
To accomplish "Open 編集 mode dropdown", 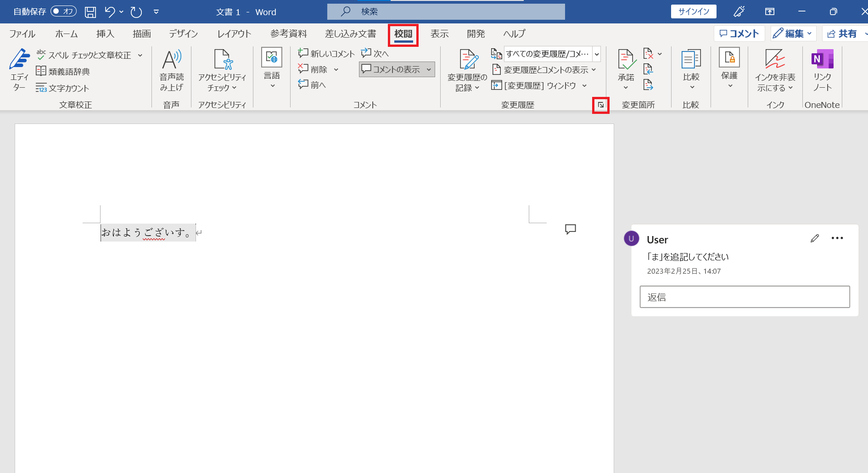I will [x=793, y=34].
